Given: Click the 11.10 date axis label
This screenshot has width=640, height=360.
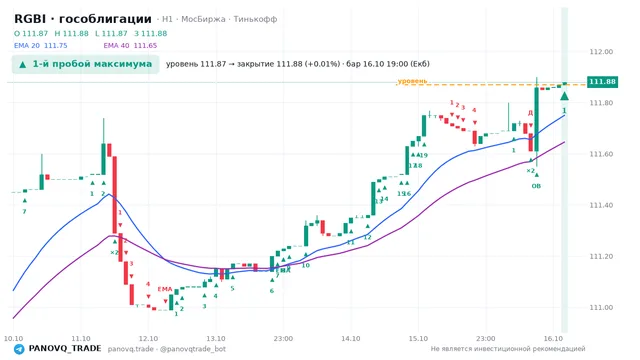Looking at the screenshot, I should [x=81, y=338].
